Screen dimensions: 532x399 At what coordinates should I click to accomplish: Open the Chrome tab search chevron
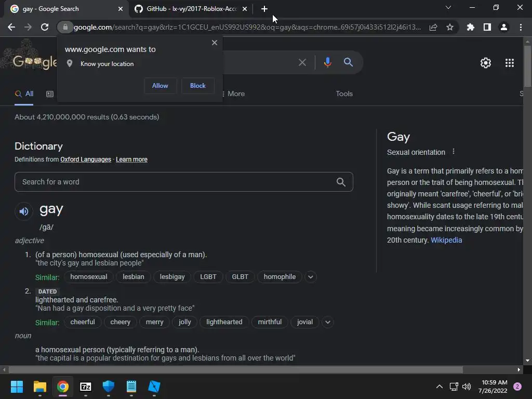click(x=448, y=7)
